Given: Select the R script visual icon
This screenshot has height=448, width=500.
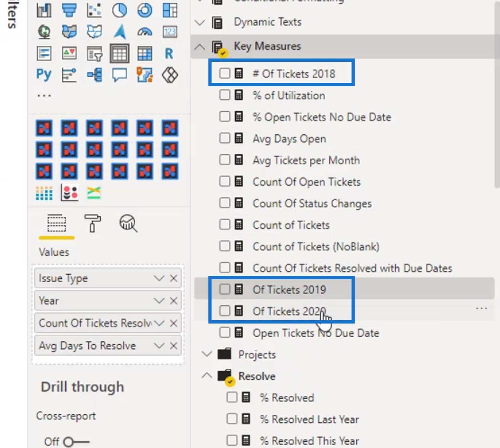Looking at the screenshot, I should pyautogui.click(x=169, y=54).
